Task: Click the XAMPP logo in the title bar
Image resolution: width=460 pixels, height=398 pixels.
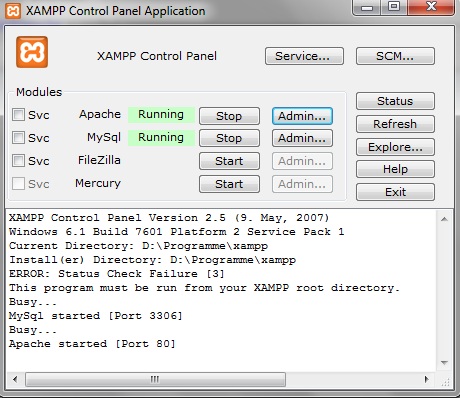Action: coord(13,11)
